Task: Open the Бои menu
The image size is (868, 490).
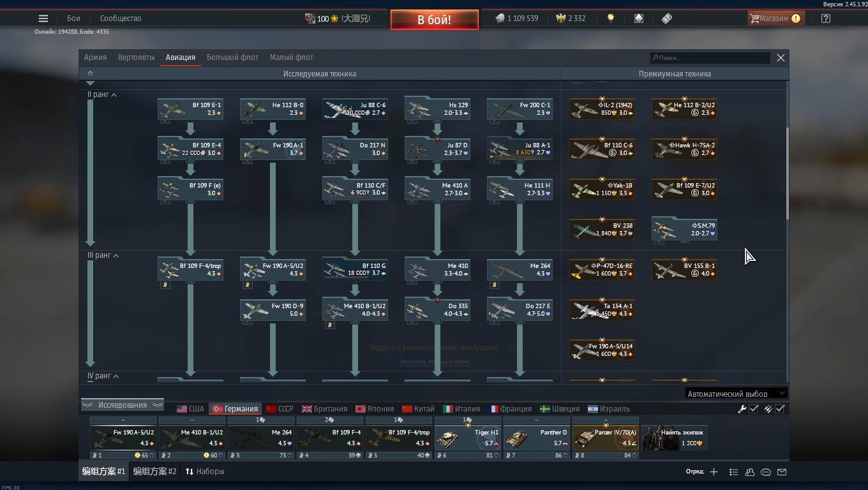Action: pyautogui.click(x=74, y=19)
